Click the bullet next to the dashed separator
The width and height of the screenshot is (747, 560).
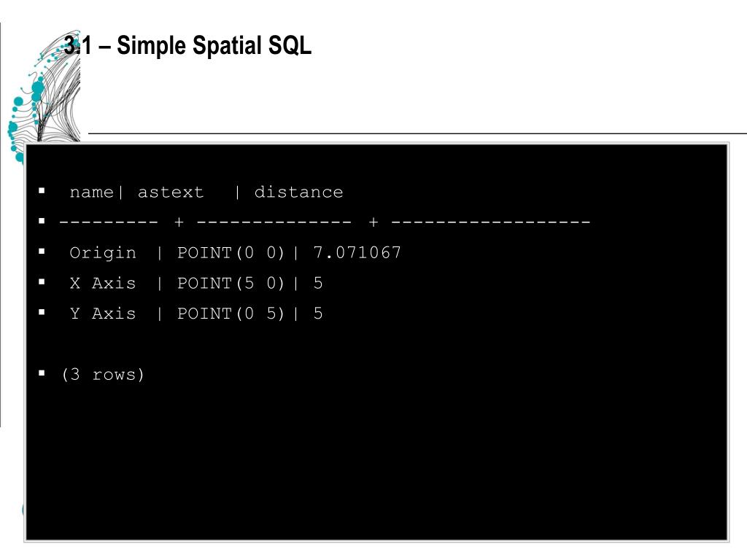point(42,221)
